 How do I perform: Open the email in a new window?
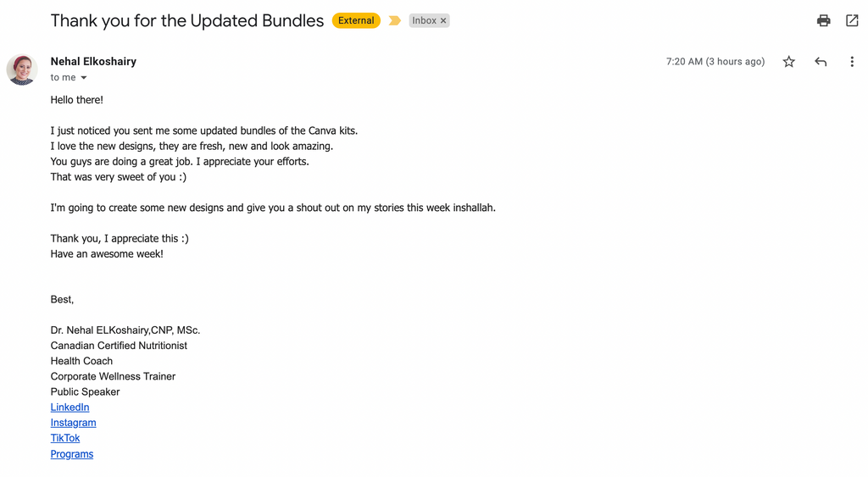point(852,20)
